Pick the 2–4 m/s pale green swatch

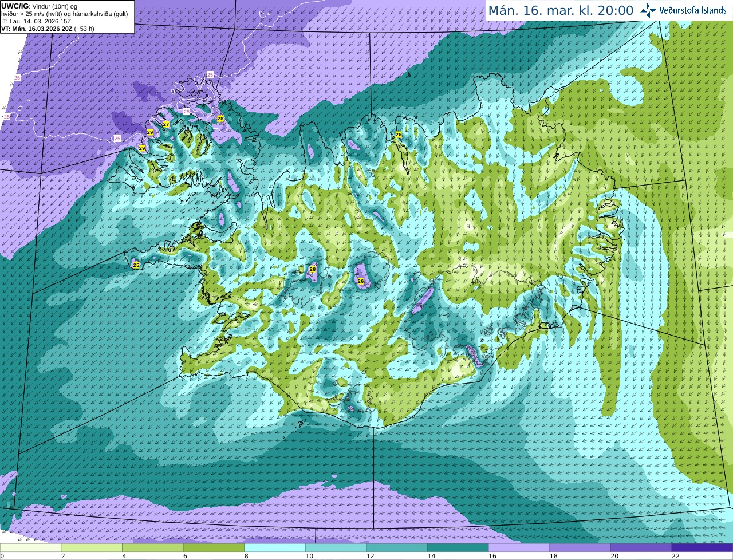click(x=92, y=548)
